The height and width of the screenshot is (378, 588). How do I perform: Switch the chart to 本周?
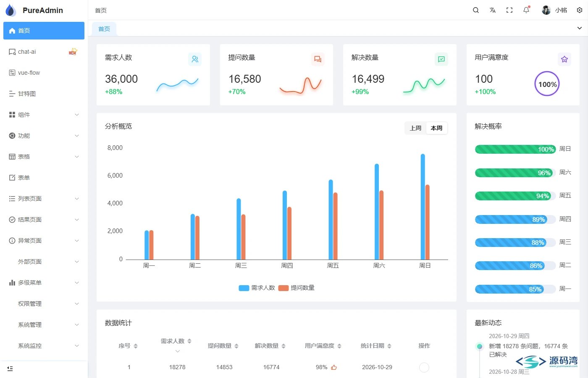(x=437, y=128)
